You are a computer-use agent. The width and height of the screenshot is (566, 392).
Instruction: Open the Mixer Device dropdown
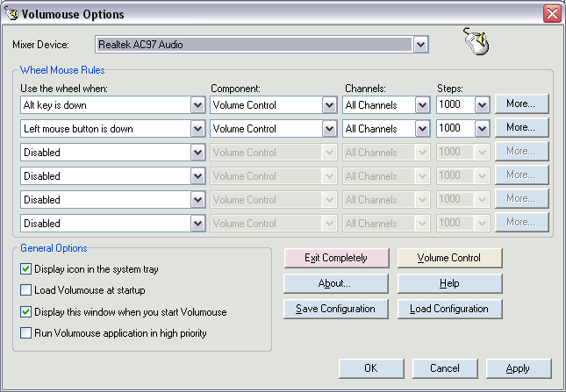click(x=420, y=44)
